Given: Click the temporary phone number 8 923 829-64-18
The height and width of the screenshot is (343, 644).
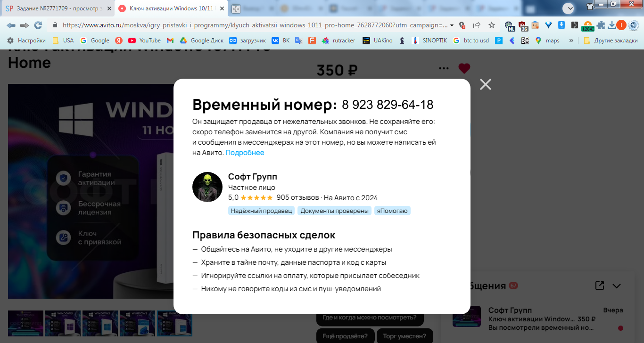Looking at the screenshot, I should [388, 105].
